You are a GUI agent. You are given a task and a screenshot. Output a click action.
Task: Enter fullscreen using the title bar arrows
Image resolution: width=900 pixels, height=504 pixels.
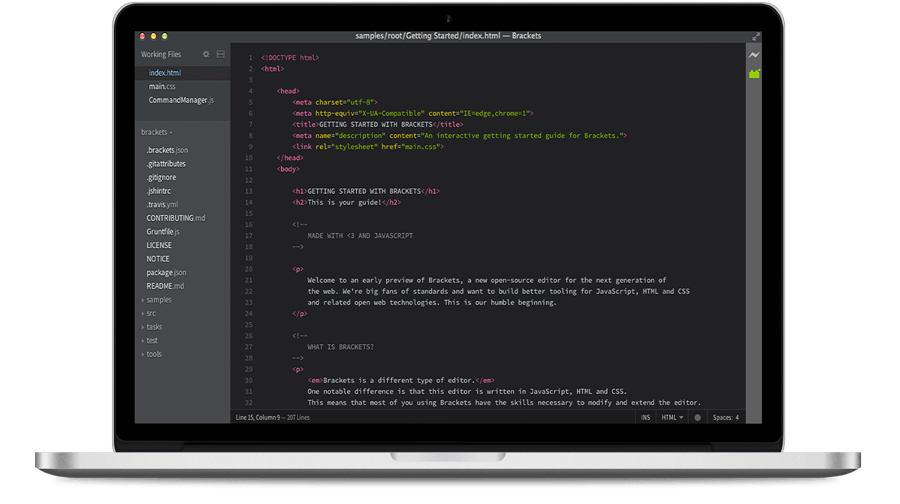[x=756, y=36]
